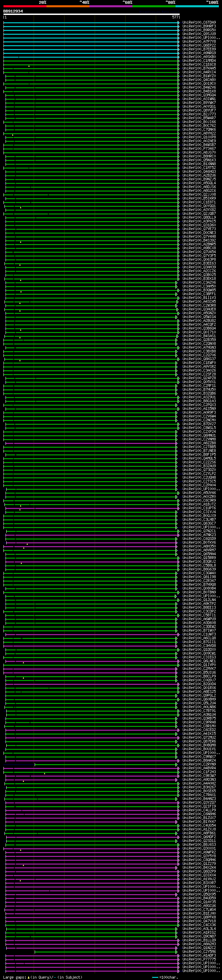Open hit UniRef100_A5UV46
Screen dimensions: 222x980
199,493
